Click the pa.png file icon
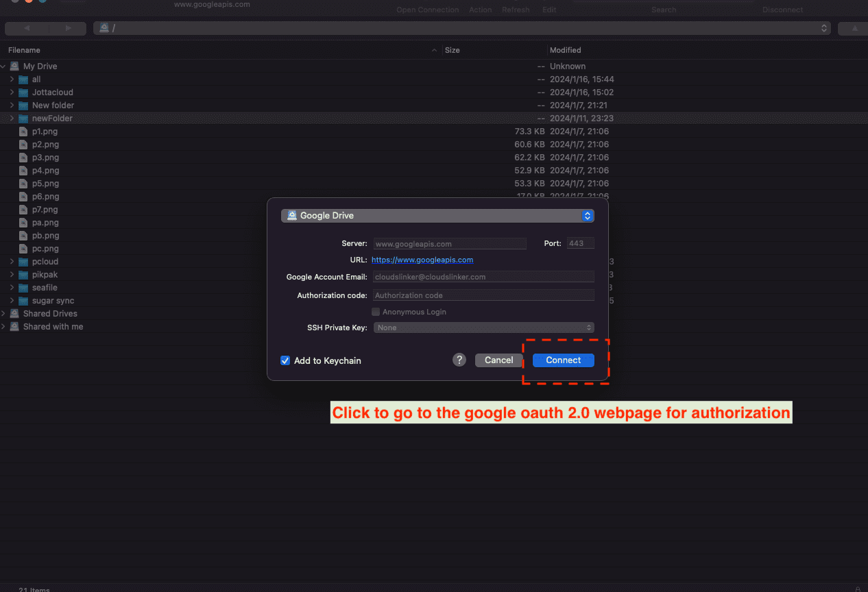The width and height of the screenshot is (868, 592). [23, 223]
